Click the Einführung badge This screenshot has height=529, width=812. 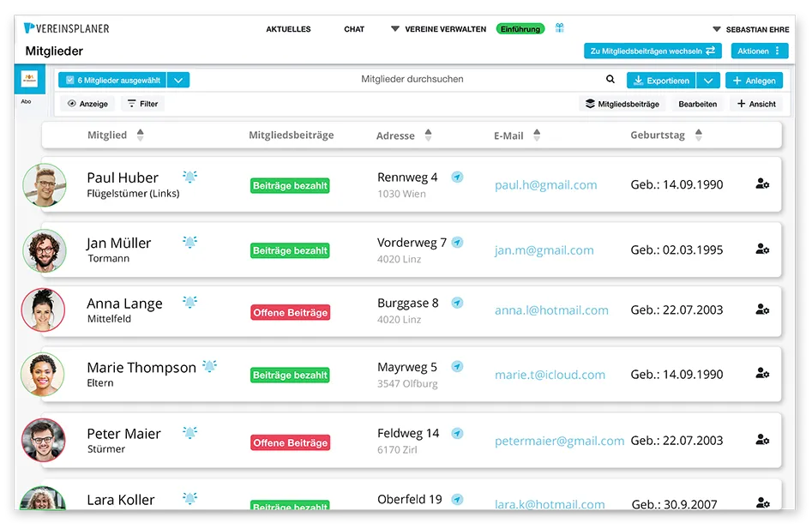pyautogui.click(x=520, y=29)
